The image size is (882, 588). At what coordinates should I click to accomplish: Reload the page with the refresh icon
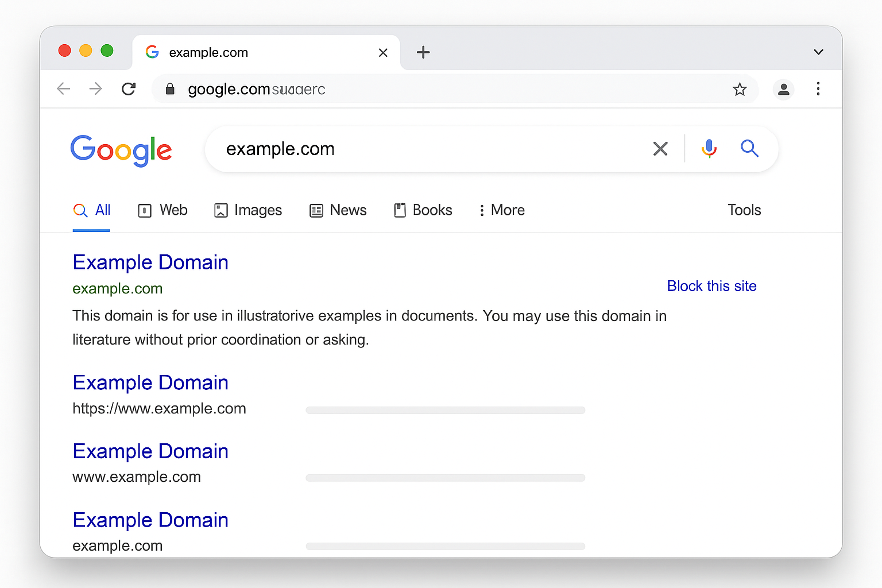(x=129, y=89)
